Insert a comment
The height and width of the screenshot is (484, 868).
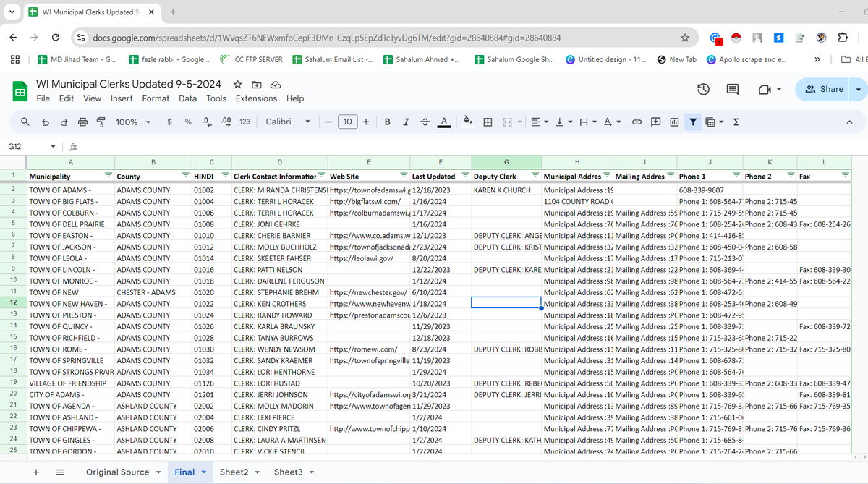click(656, 122)
